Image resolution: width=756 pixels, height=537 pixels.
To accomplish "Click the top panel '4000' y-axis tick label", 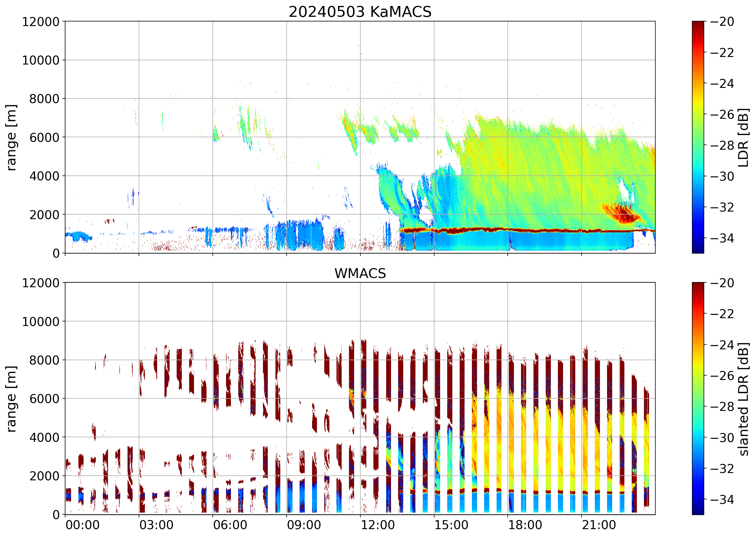I will tap(44, 176).
